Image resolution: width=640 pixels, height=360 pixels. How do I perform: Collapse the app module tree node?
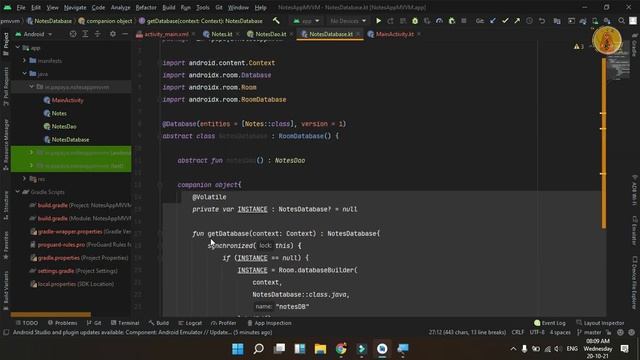coord(18,48)
